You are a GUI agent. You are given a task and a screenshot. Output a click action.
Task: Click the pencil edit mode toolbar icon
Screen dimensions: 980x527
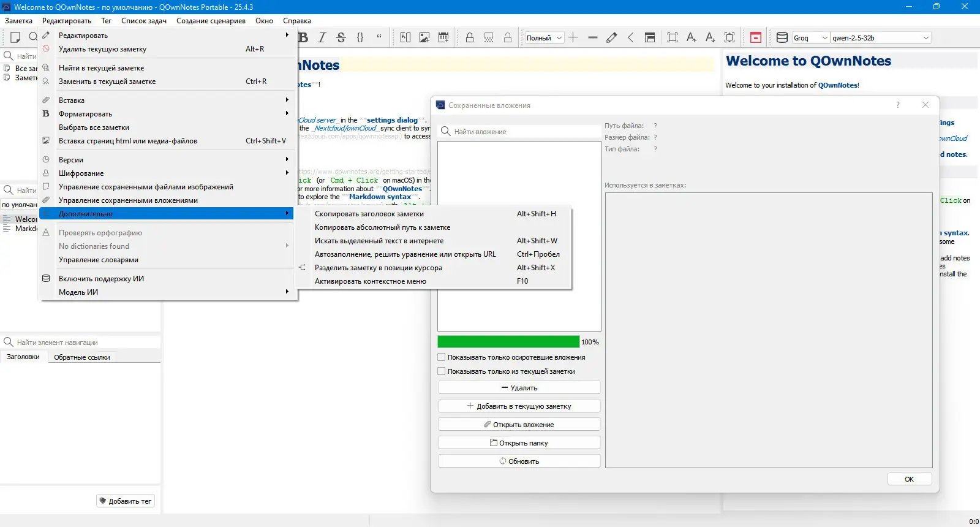[x=611, y=37]
